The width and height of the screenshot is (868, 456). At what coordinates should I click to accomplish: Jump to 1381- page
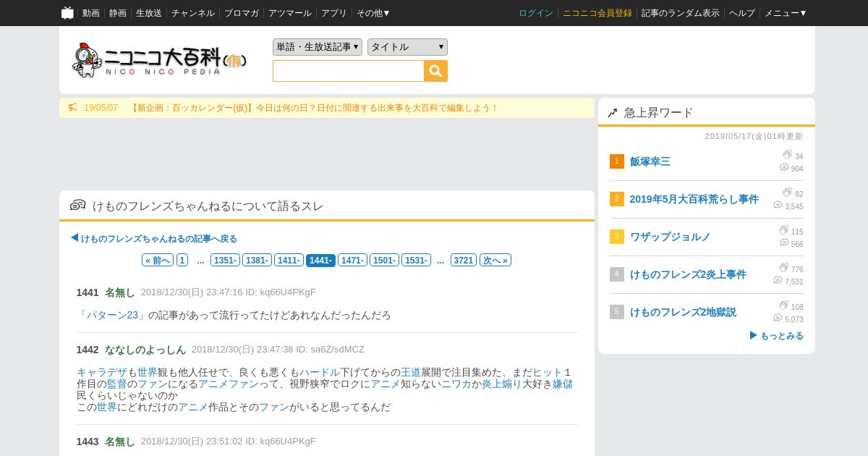tap(257, 260)
